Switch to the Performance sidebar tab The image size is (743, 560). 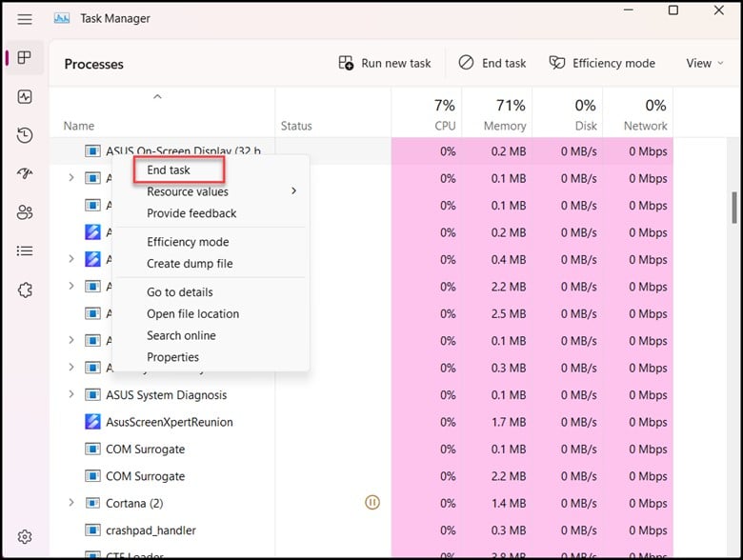pos(25,96)
